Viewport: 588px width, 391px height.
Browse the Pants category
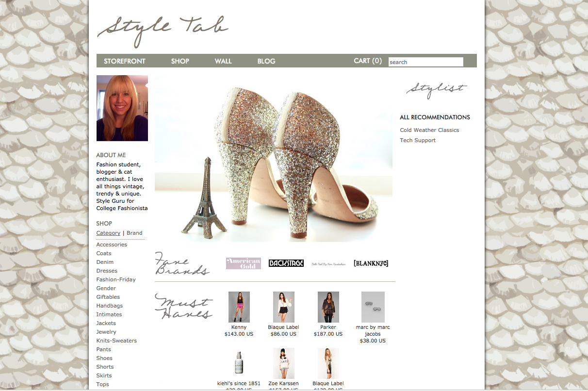tap(104, 349)
